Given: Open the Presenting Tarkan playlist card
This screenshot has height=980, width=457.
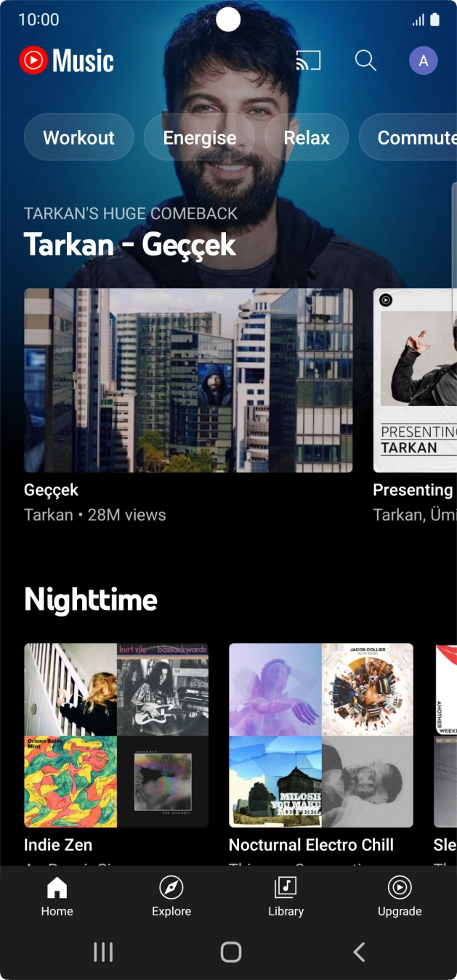Looking at the screenshot, I should click(415, 380).
